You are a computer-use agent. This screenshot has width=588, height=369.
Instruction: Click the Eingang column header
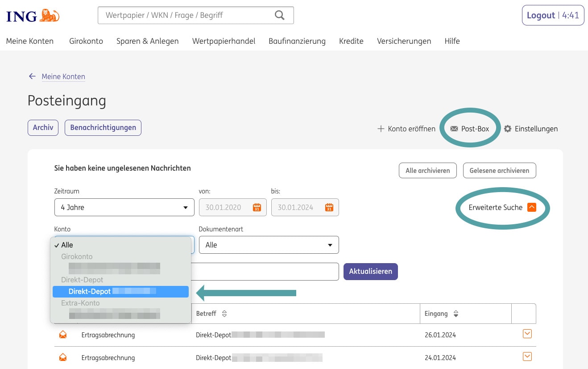436,314
